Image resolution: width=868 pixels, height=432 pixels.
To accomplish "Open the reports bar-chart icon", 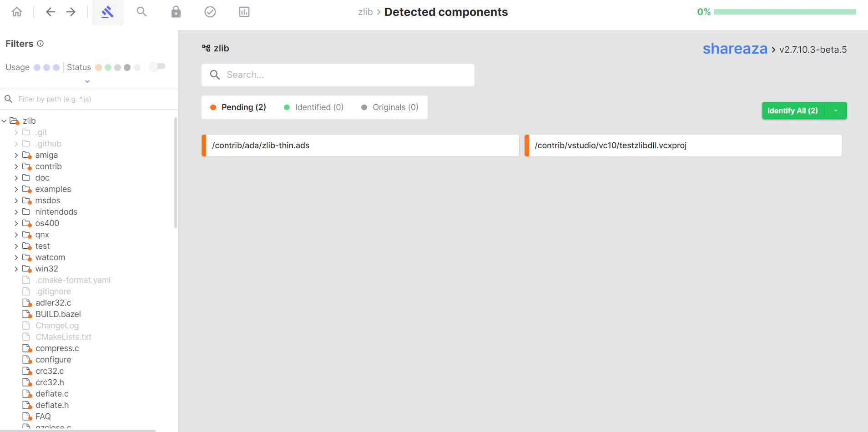I will click(244, 12).
